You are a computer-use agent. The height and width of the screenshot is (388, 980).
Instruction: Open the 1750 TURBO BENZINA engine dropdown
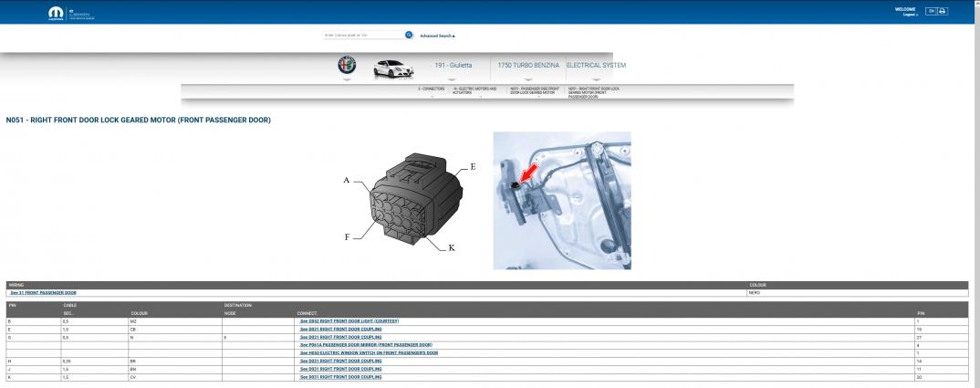[528, 65]
